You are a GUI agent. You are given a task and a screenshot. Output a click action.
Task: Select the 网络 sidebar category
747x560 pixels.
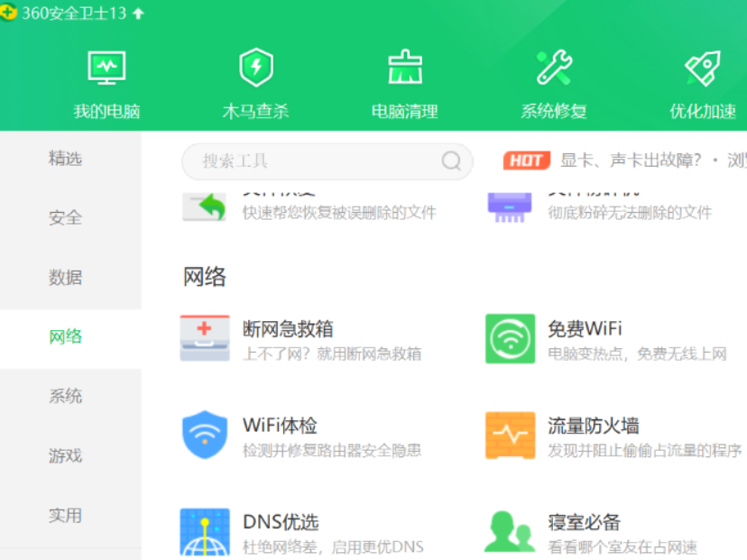[70, 337]
